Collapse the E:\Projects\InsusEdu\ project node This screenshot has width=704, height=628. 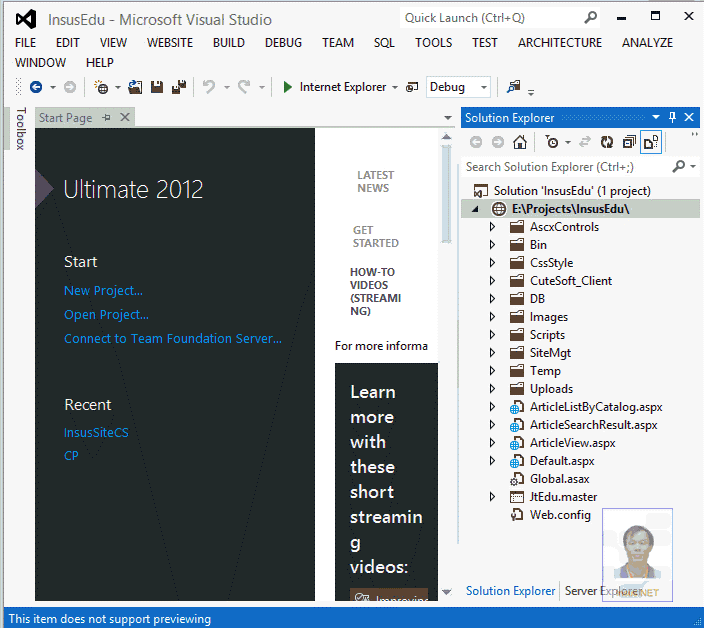coord(475,209)
